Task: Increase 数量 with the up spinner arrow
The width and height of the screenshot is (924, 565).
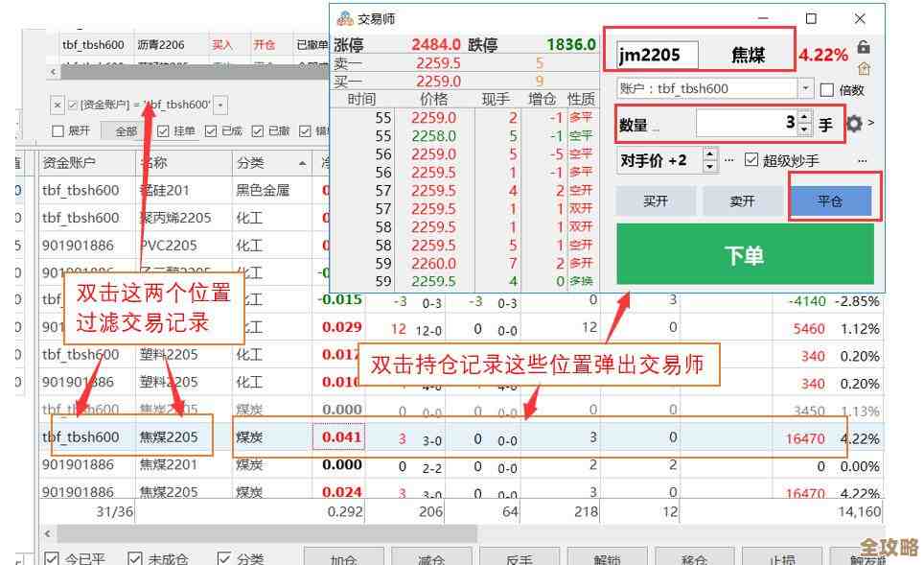Action: [x=804, y=118]
